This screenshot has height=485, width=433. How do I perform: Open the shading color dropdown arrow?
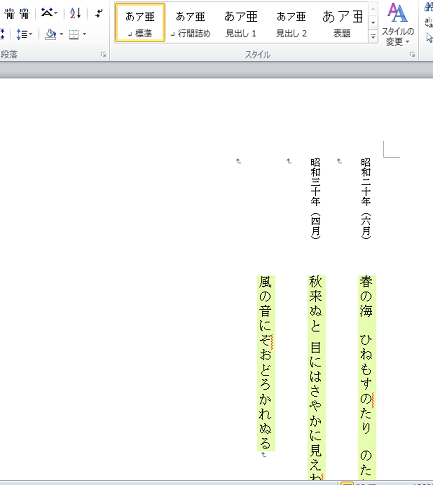tap(61, 34)
